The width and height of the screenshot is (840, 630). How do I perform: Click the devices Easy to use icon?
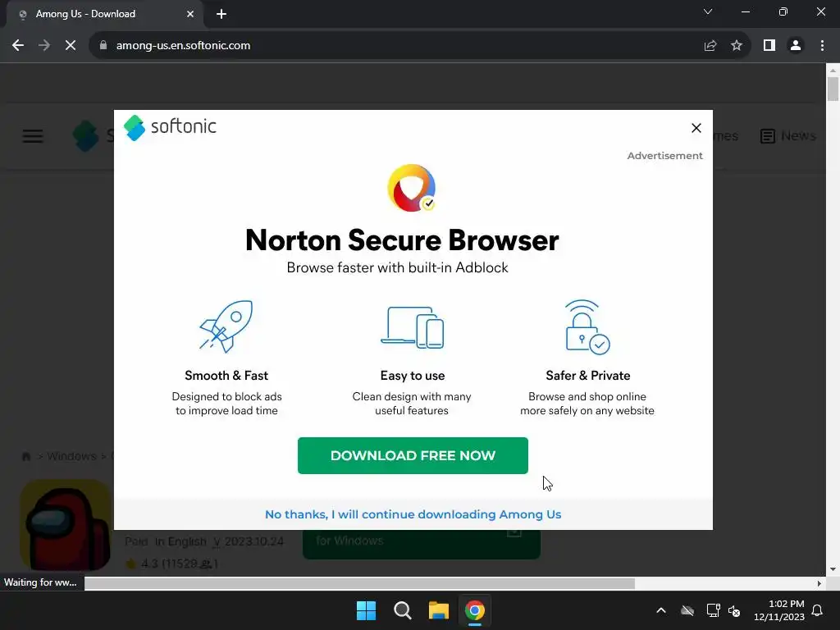click(412, 327)
